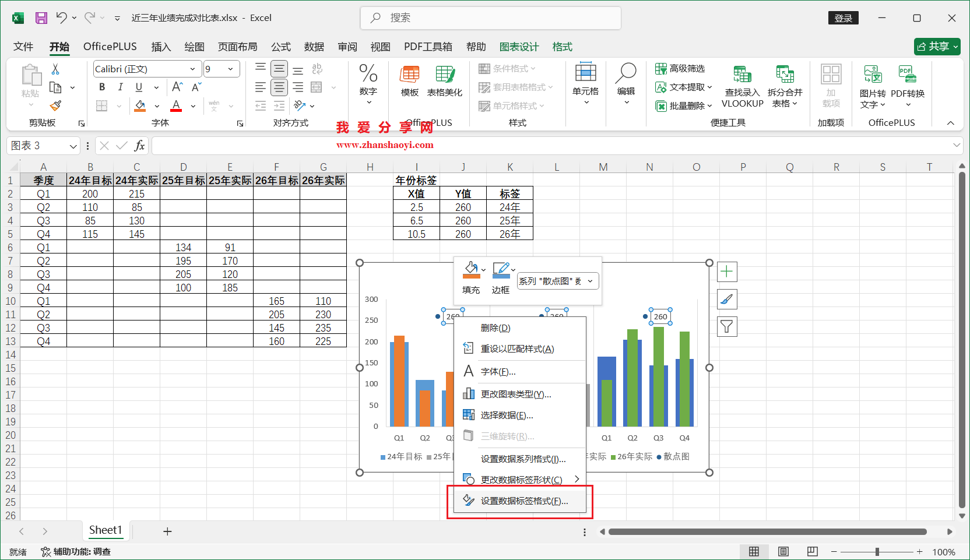This screenshot has height=560, width=970.
Task: Open the 插入 ribbon tab
Action: (161, 47)
